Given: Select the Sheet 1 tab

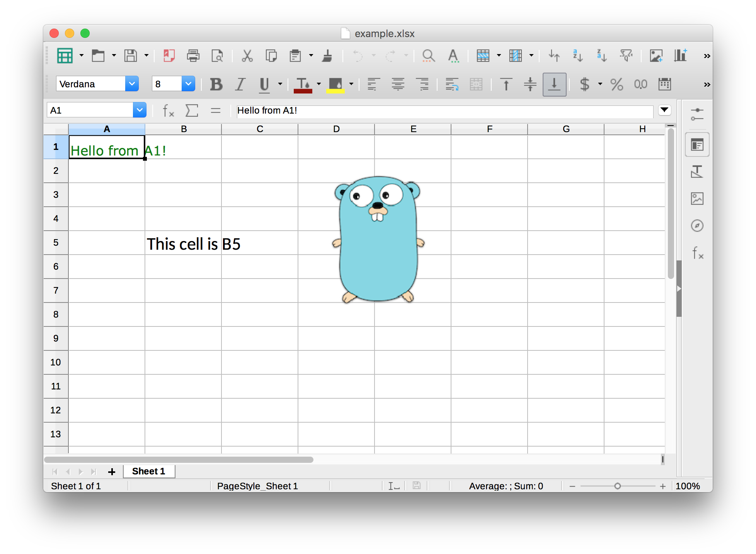Looking at the screenshot, I should coord(149,471).
